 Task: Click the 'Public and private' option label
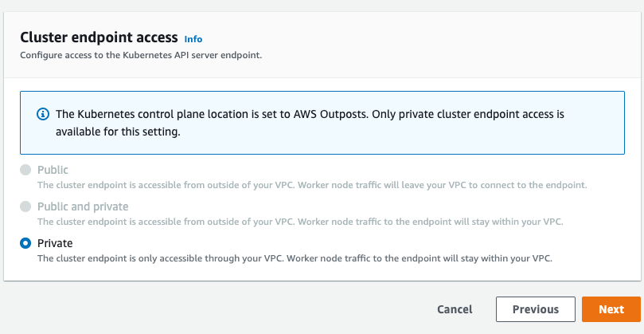point(83,206)
